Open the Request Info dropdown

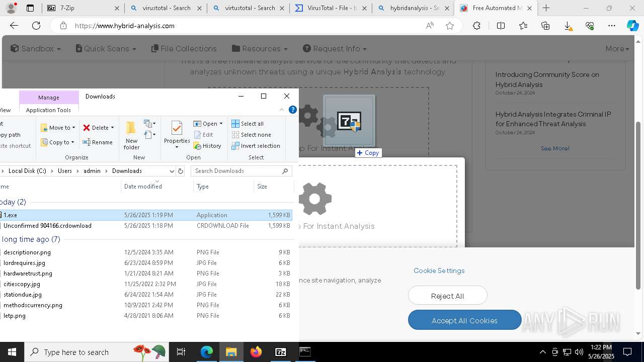click(x=335, y=49)
